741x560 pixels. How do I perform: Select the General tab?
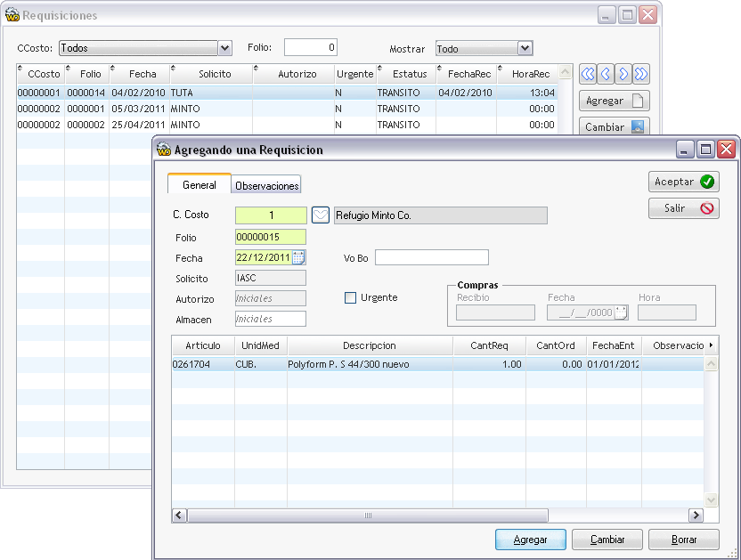point(199,184)
